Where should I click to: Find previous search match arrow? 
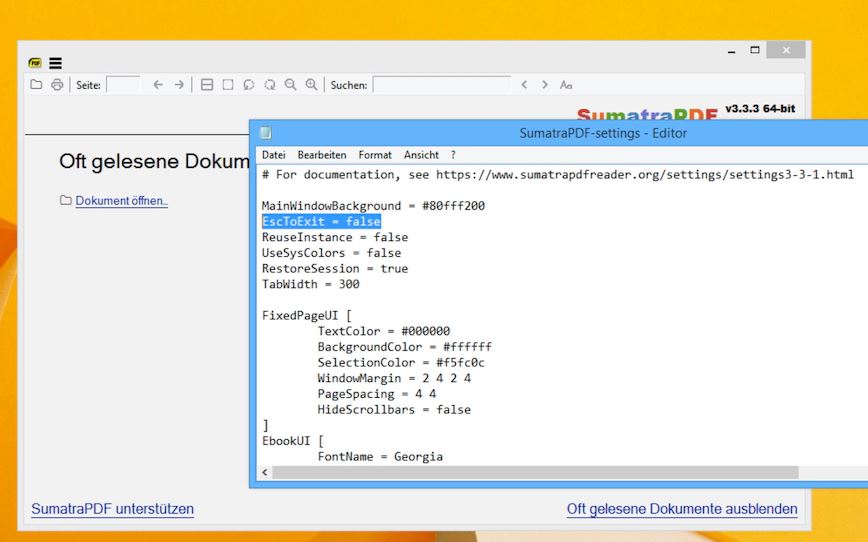524,85
